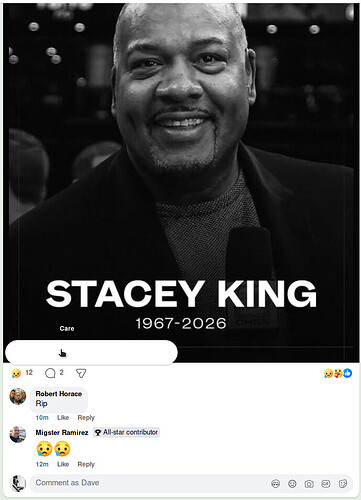Click the share arrow icon under the post
This screenshot has height=500, width=361.
81,373
